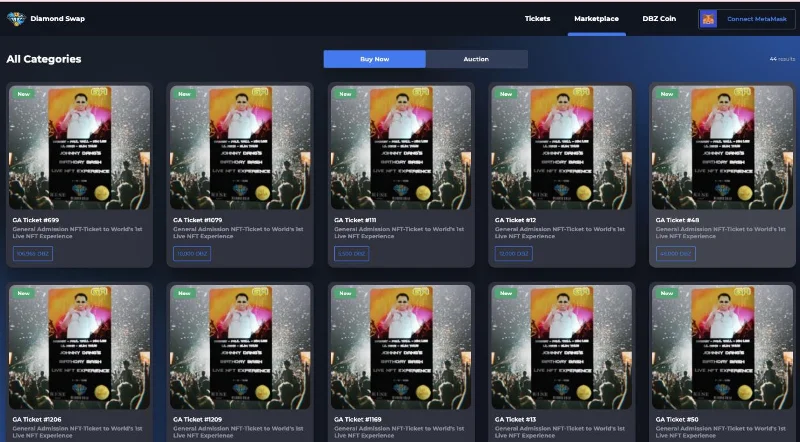Click New badge on GA Ticket #111

pos(345,94)
